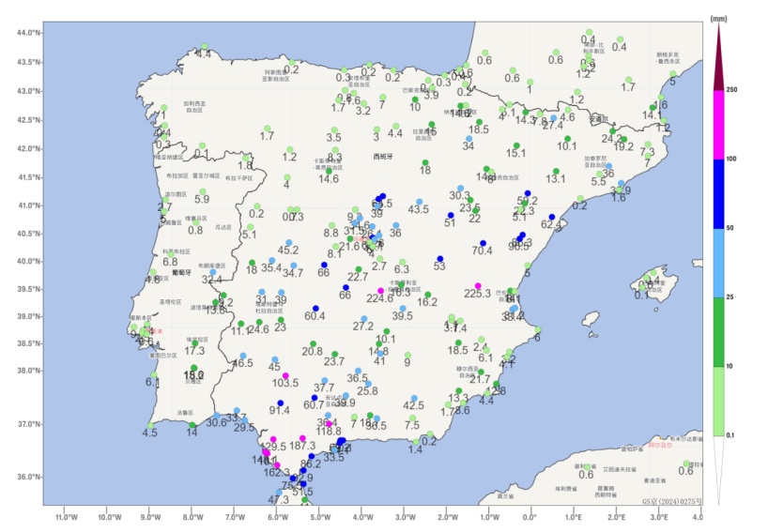This screenshot has width=768, height=532.
Task: Pick the dark green 10–25 mm legend band
Action: coord(719,331)
